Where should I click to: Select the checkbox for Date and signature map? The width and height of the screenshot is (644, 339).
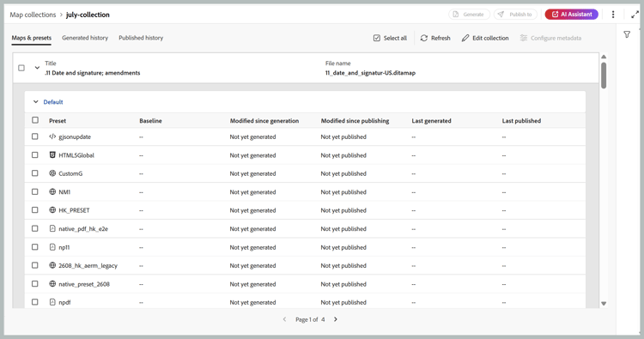coord(21,68)
